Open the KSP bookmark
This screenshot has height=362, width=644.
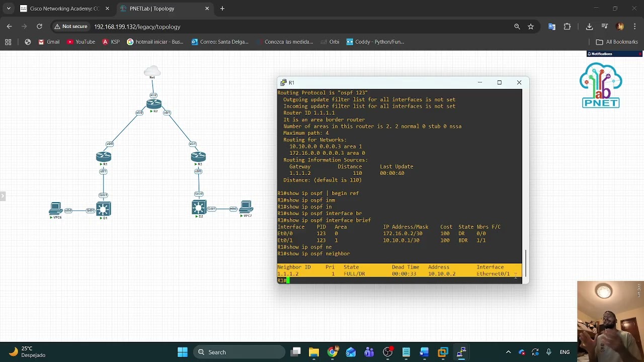click(x=111, y=42)
